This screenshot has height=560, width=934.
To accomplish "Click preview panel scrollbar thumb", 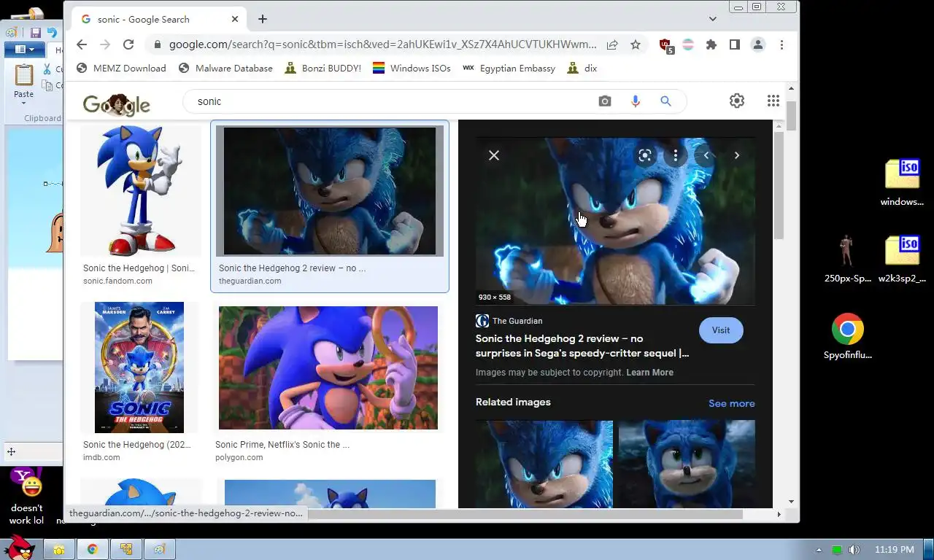I will [779, 186].
